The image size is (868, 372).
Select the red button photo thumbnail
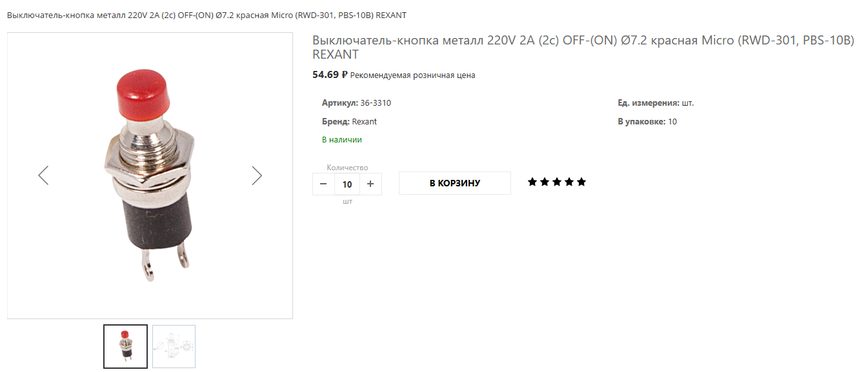pos(125,346)
